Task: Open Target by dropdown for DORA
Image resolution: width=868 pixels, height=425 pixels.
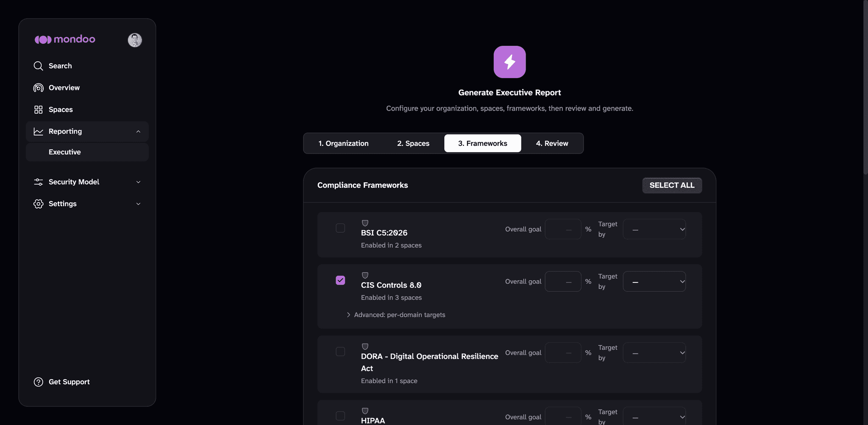Action: point(654,353)
